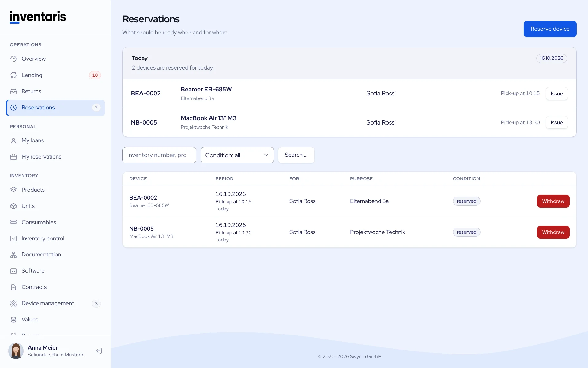The height and width of the screenshot is (368, 588).
Task: Click the inventaris logo
Action: (x=38, y=17)
